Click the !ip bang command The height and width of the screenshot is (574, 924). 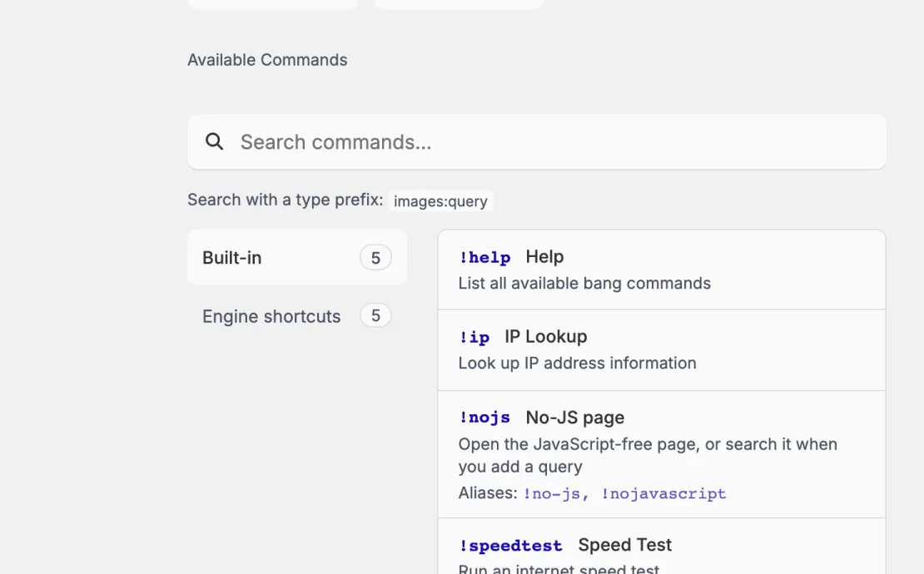tap(474, 338)
